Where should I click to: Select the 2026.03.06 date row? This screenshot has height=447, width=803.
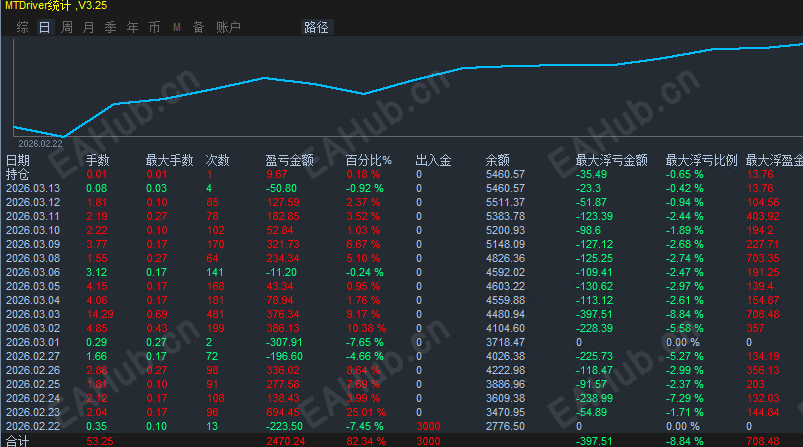tap(33, 272)
